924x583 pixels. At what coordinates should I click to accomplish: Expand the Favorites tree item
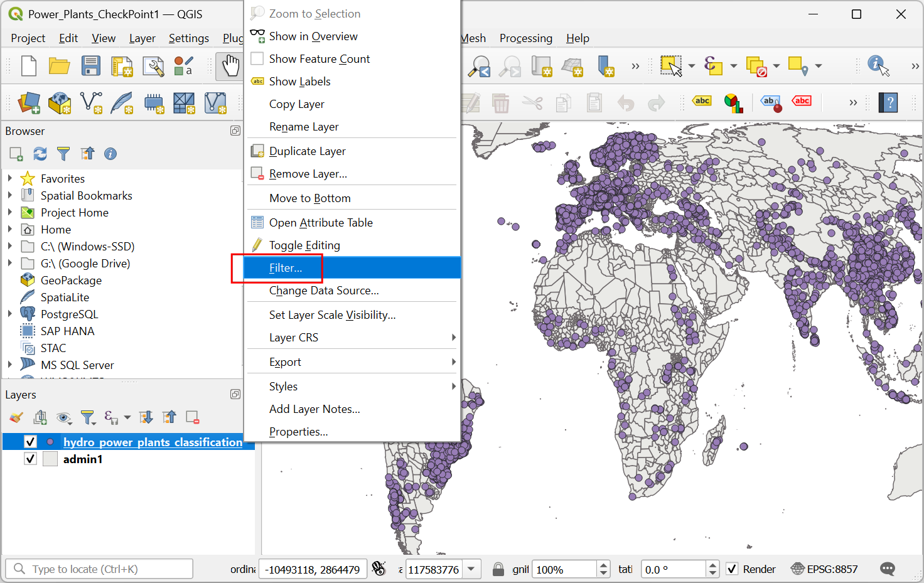[10, 179]
